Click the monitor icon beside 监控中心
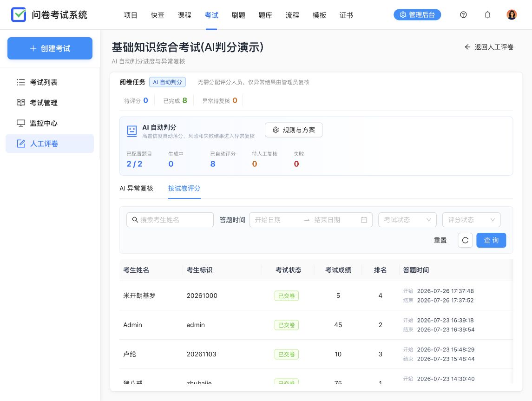Screen dimensions: 532x401 coord(21,123)
